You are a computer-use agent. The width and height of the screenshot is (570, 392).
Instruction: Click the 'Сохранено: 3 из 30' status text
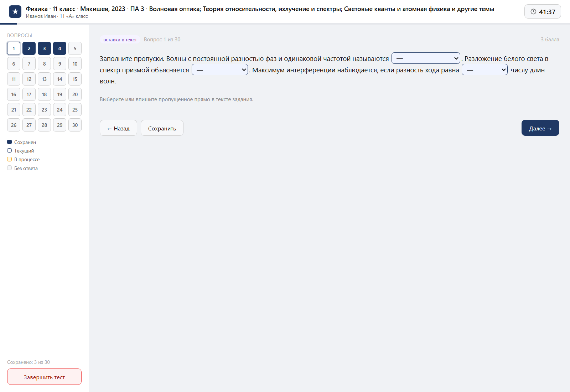(x=28, y=362)
